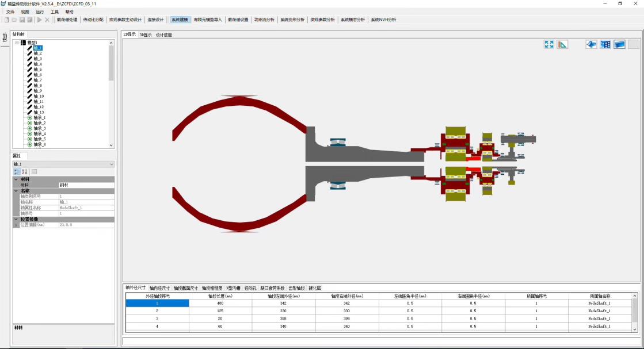Click the fit-to-view arrows icon

click(x=549, y=44)
